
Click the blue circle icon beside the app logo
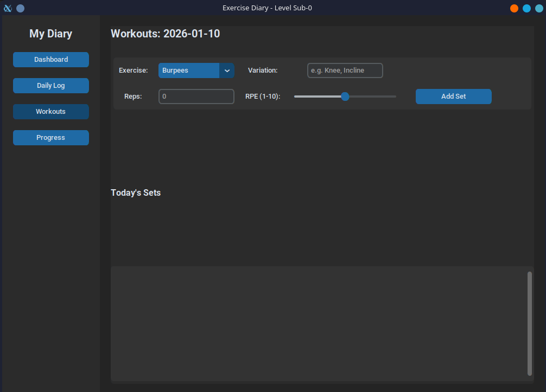tap(20, 8)
